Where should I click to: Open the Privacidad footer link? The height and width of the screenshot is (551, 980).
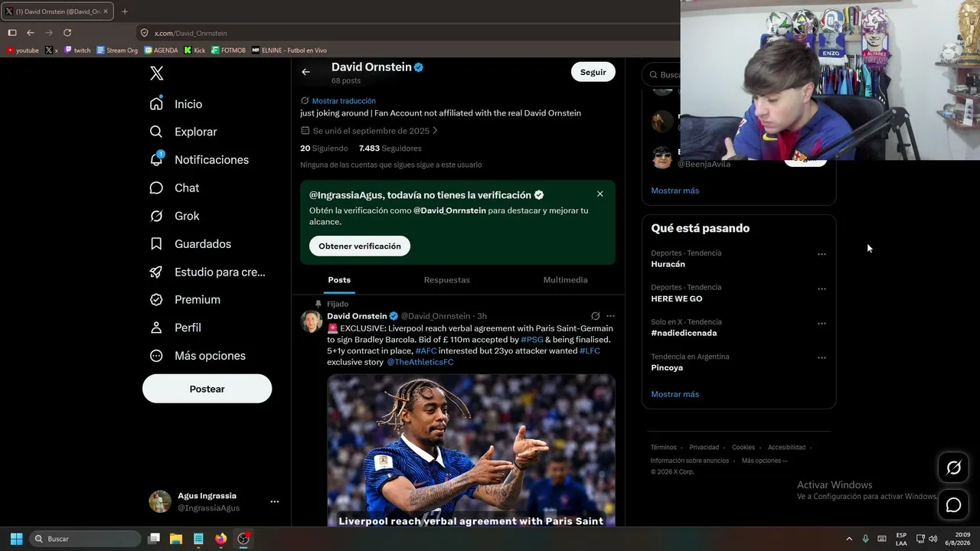(x=704, y=448)
